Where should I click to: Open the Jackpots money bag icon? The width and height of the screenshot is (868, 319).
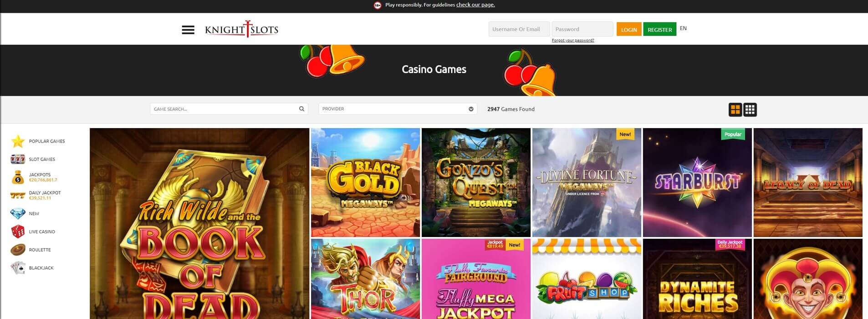click(18, 177)
